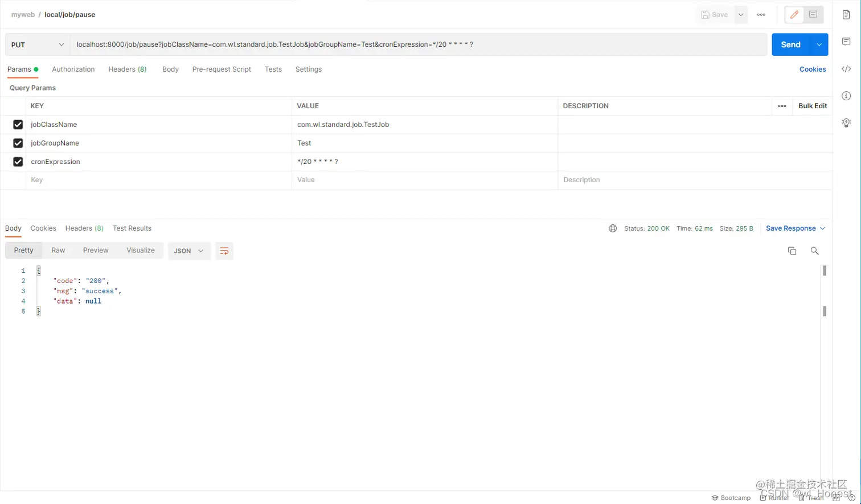Click the "msg": "success" response line
This screenshot has width=861, height=504.
pos(87,291)
